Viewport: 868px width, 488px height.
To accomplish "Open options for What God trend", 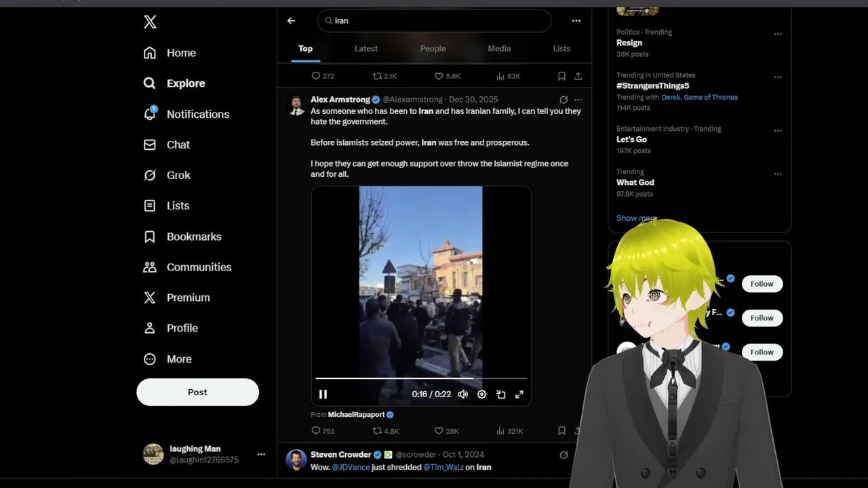I will pyautogui.click(x=778, y=174).
